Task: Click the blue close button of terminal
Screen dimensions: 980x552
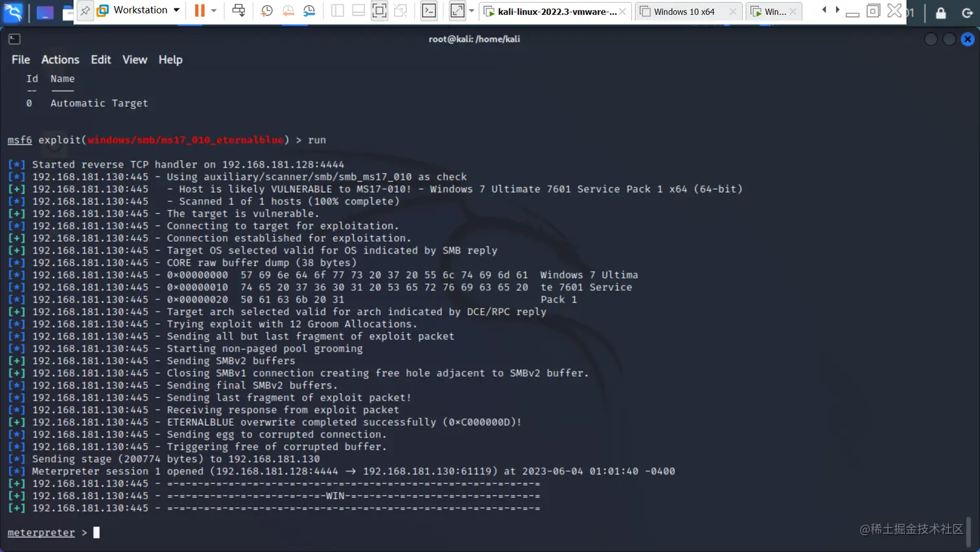Action: pyautogui.click(x=968, y=40)
